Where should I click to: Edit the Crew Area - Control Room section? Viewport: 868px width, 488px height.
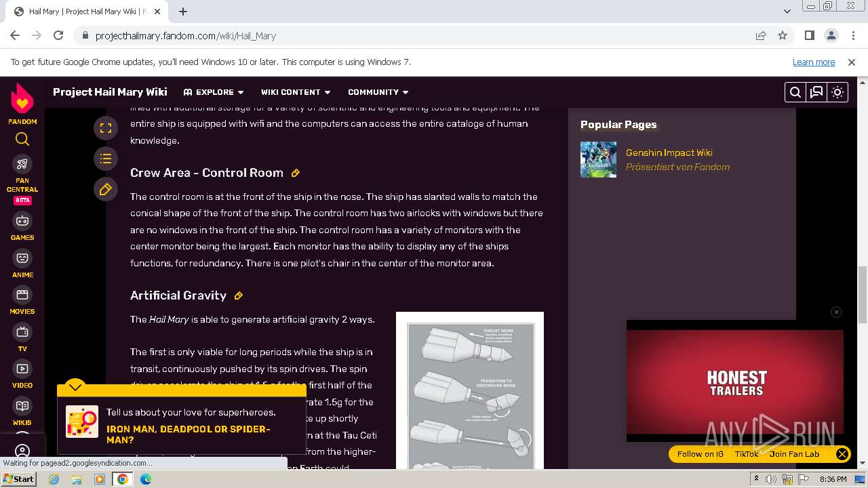(296, 173)
